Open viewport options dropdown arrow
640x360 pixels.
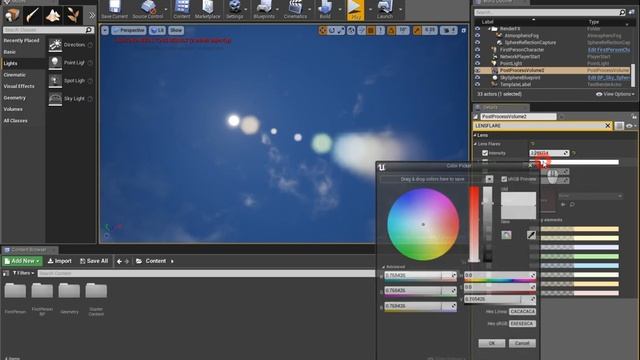(105, 30)
